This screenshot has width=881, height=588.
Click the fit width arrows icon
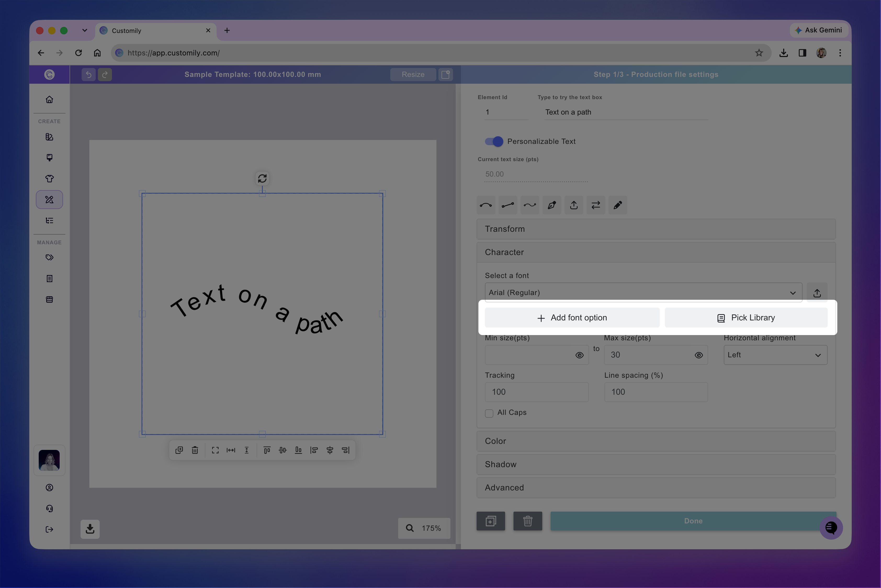(x=231, y=450)
